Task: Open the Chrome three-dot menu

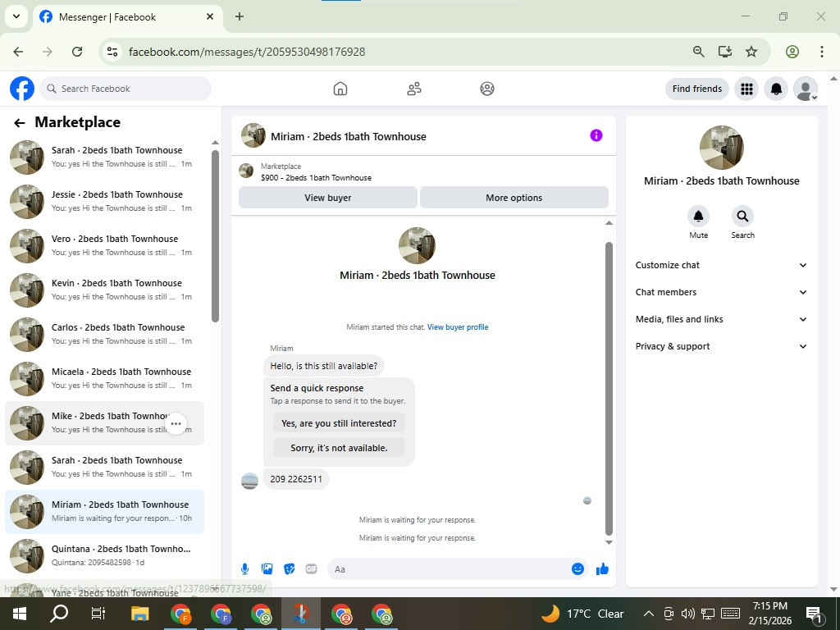Action: (822, 52)
